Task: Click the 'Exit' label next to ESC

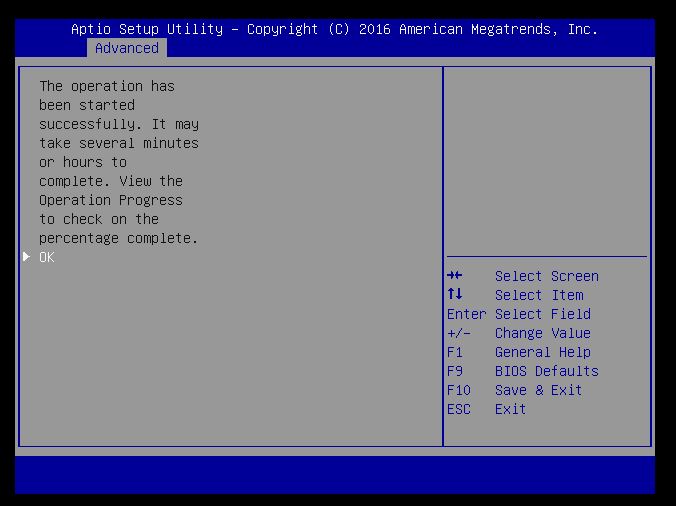Action: [x=510, y=409]
